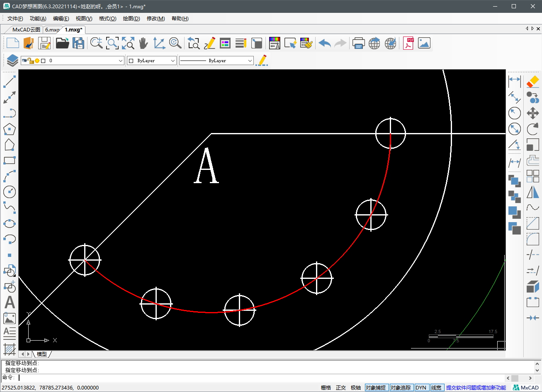542x392 pixels.
Task: Click the Zoom Extents arrows icon
Action: click(x=128, y=43)
